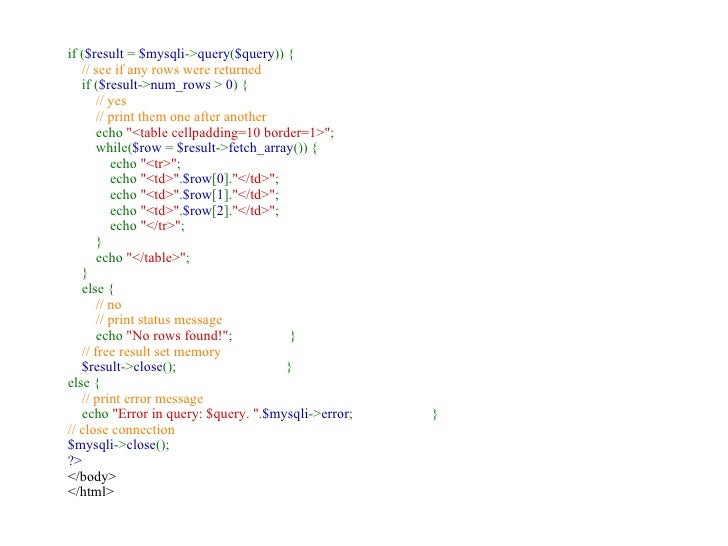Select the comment '// free result set memory'
Screen dimensions: 728x546
point(151,352)
